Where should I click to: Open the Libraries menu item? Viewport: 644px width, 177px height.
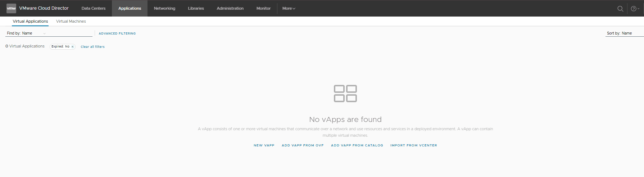[x=196, y=8]
